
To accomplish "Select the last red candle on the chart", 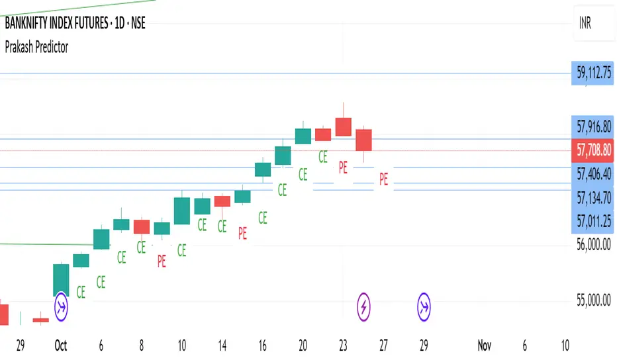I will [363, 140].
